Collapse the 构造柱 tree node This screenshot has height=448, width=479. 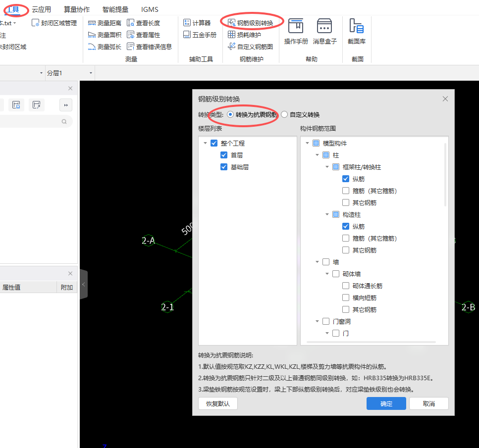pyautogui.click(x=327, y=215)
